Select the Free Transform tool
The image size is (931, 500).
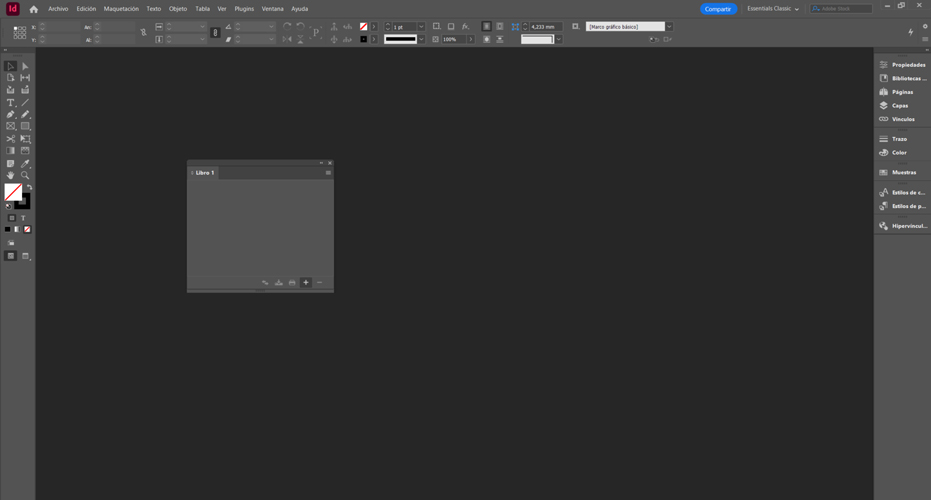click(25, 139)
